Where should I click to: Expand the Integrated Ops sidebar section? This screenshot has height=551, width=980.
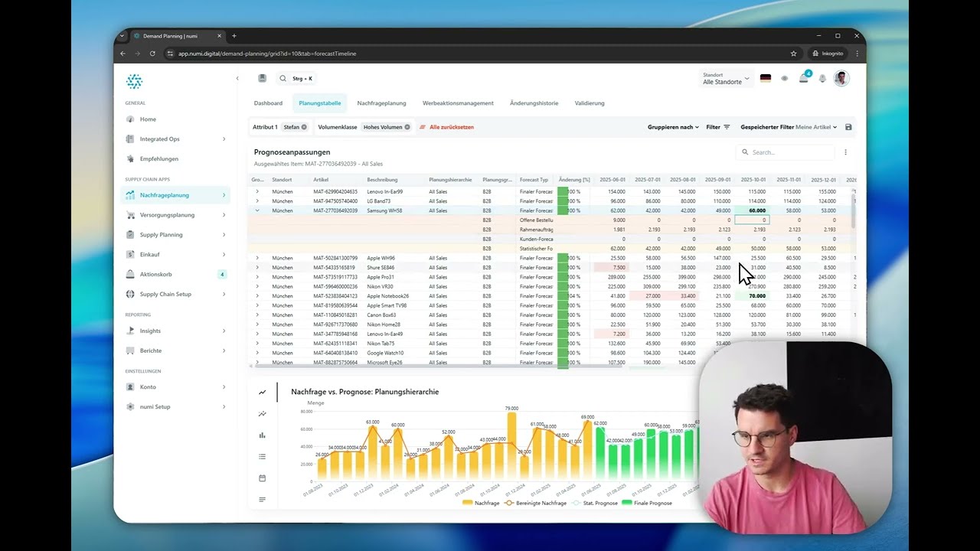176,139
